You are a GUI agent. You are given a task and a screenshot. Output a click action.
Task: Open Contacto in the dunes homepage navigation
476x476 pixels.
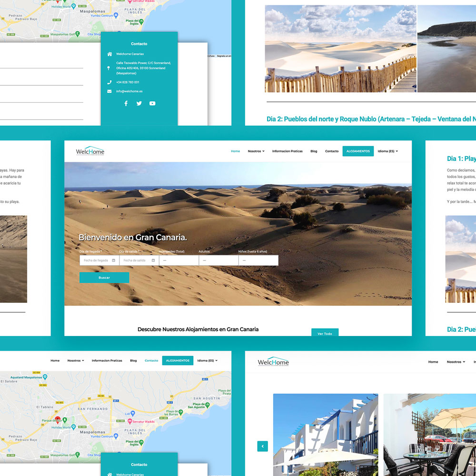[332, 151]
